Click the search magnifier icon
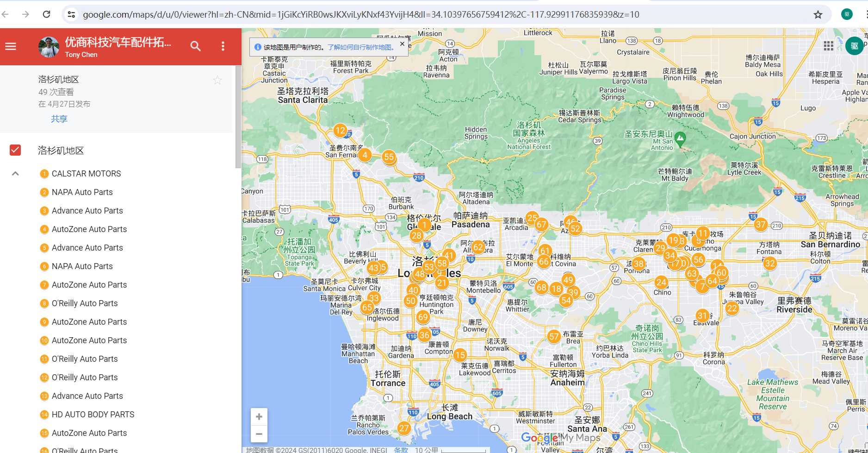This screenshot has height=453, width=868. tap(195, 46)
